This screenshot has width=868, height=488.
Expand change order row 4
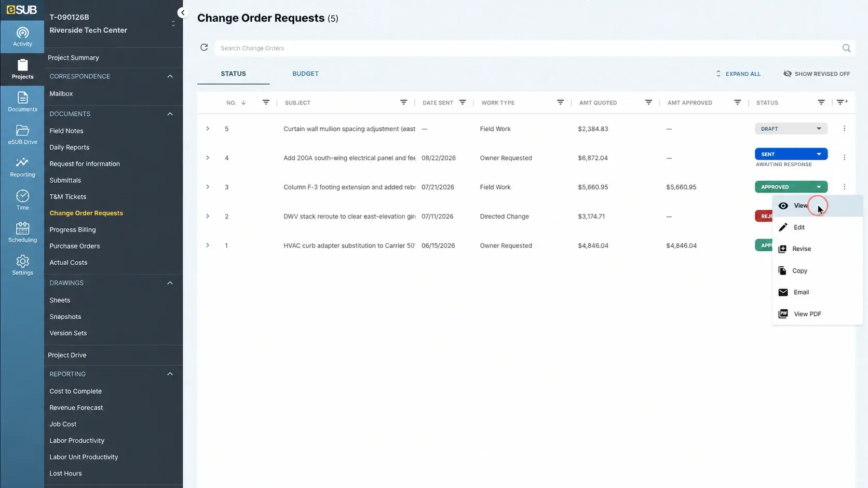click(x=208, y=158)
